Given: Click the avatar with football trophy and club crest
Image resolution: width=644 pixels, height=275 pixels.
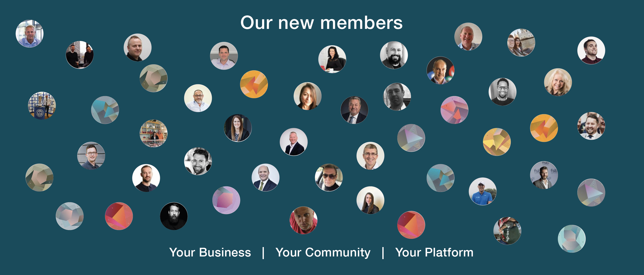Looking at the screenshot, I should pyautogui.click(x=42, y=105).
